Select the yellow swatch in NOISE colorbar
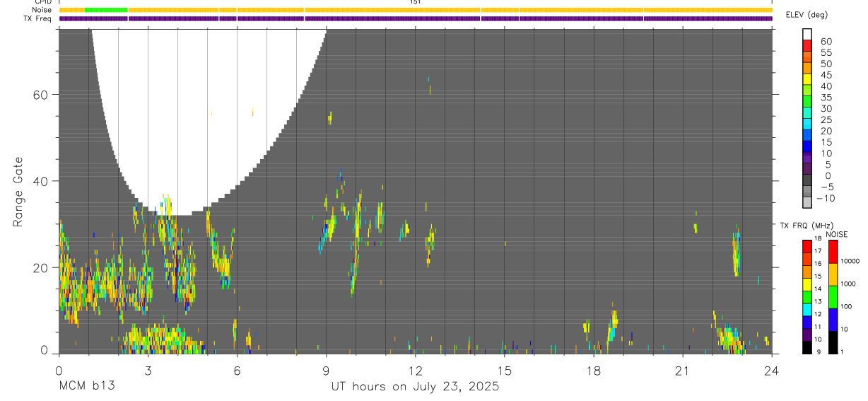Image resolution: width=868 pixels, height=401 pixels. coord(833,274)
